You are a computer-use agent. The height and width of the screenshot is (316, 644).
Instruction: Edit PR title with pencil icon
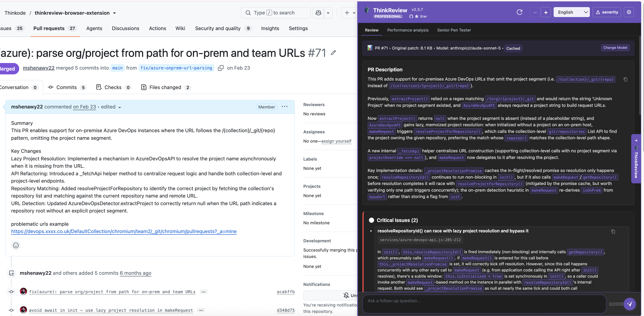point(333,53)
